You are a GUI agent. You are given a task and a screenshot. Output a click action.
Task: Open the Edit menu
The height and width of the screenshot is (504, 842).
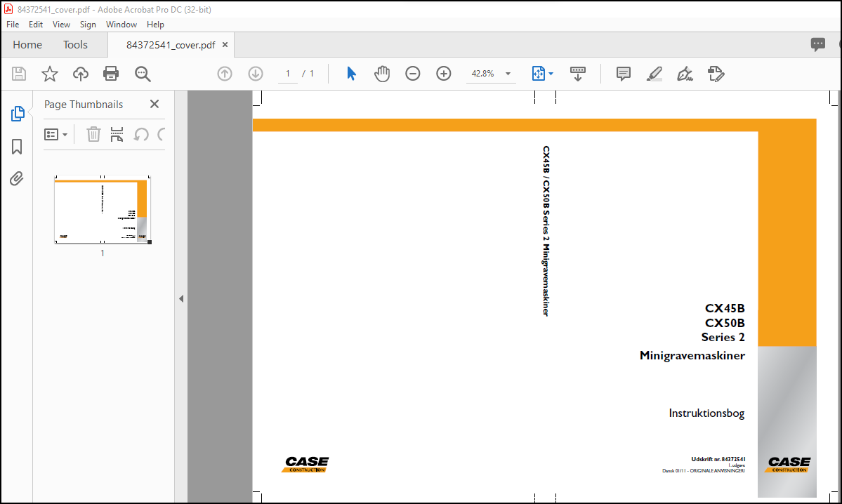coord(36,25)
